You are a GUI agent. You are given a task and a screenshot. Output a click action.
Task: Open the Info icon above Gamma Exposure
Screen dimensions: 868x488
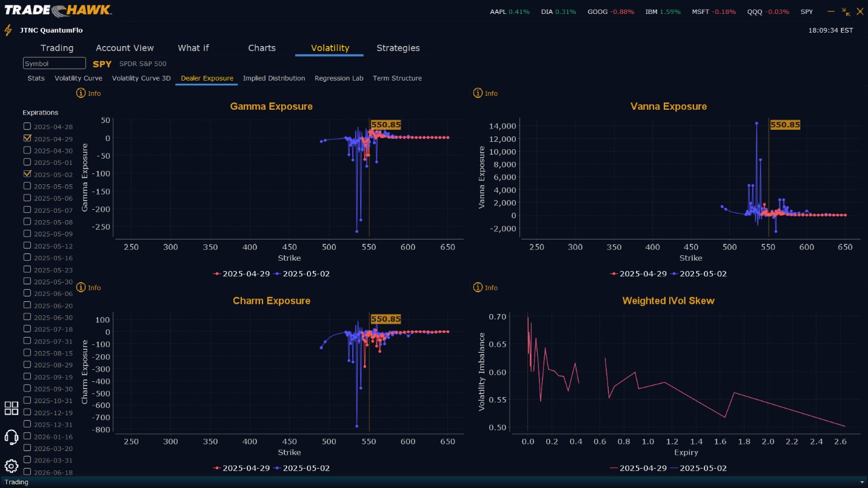pos(81,93)
